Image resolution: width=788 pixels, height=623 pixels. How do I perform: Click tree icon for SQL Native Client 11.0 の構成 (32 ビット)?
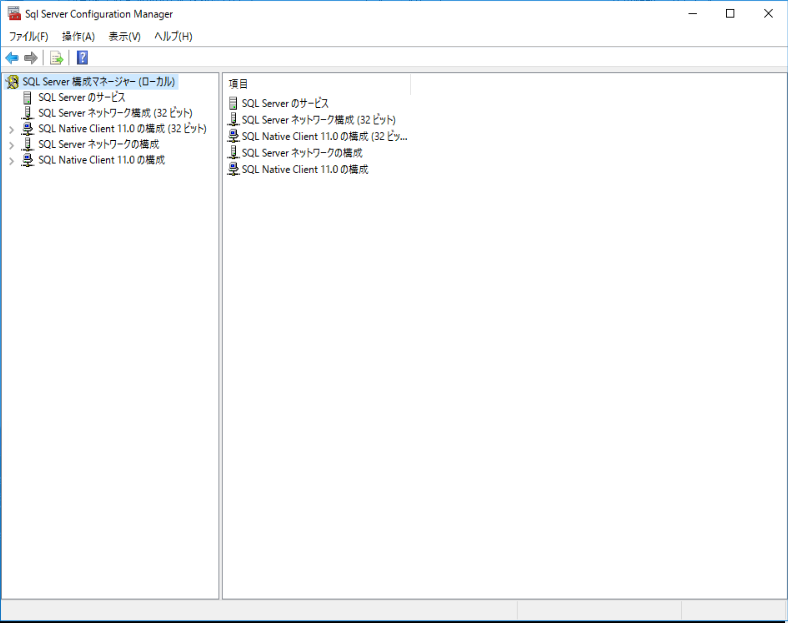pyautogui.click(x=27, y=129)
